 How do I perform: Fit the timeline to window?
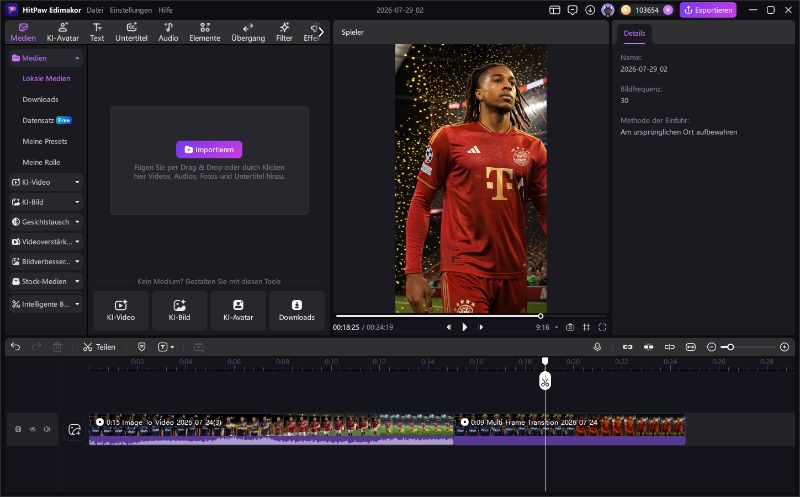click(x=691, y=347)
